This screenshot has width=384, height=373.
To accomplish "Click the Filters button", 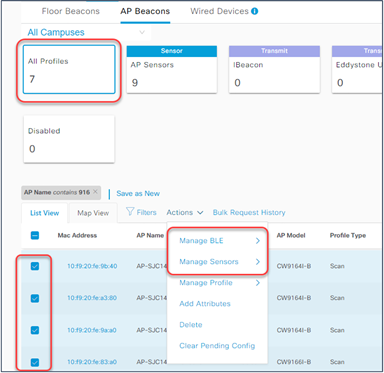I will pos(141,212).
